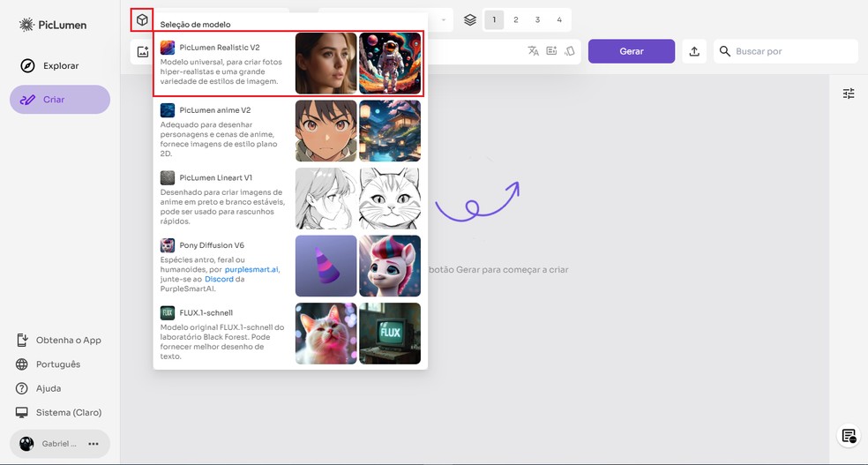Image resolution: width=868 pixels, height=465 pixels.
Task: Click the woman portrait thumbnail
Action: (x=326, y=64)
